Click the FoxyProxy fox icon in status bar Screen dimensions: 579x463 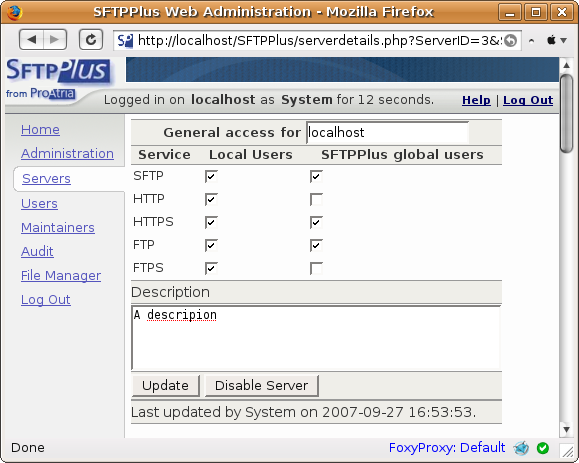[x=521, y=448]
